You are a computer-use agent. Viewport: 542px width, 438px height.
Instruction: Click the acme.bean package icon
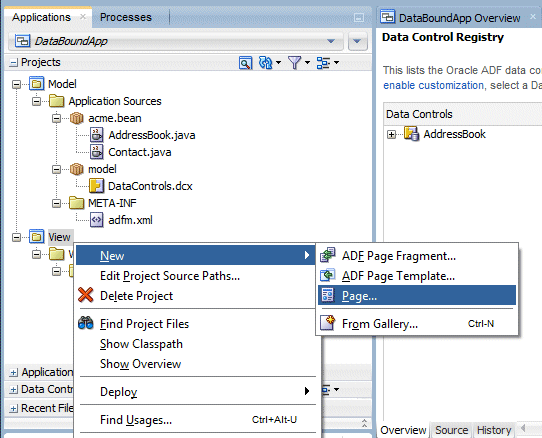(76, 118)
